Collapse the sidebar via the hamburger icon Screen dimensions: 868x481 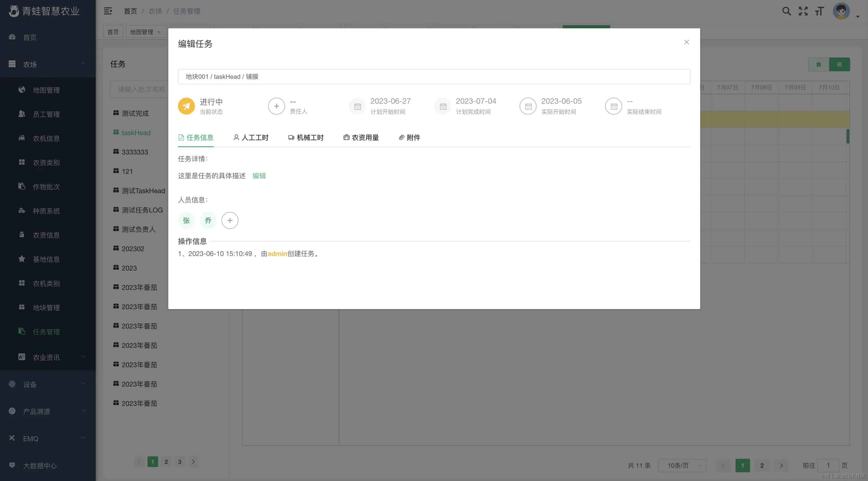tap(108, 11)
